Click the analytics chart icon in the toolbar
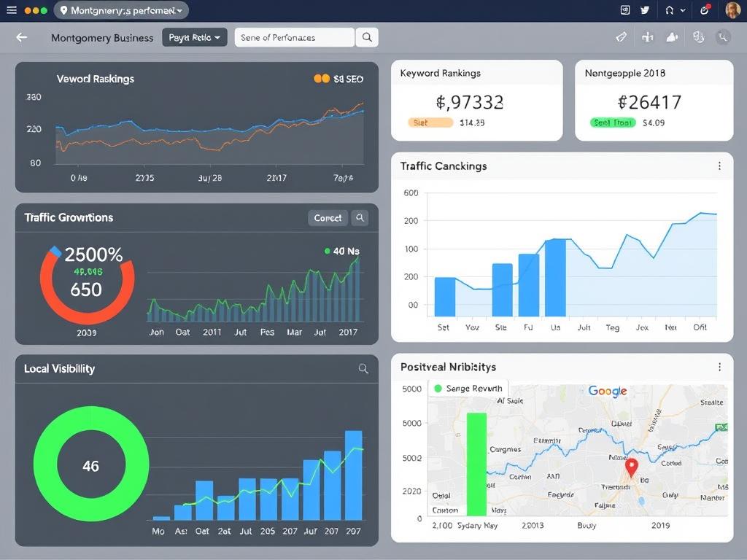 [x=647, y=37]
